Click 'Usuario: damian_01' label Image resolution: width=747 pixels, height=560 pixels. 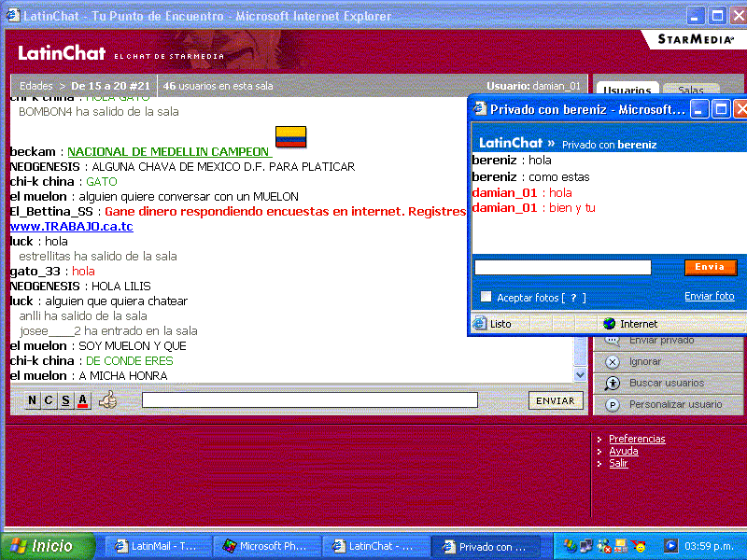click(533, 86)
